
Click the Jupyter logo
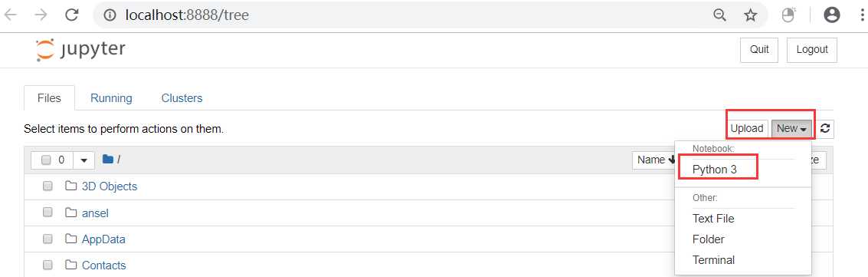80,50
